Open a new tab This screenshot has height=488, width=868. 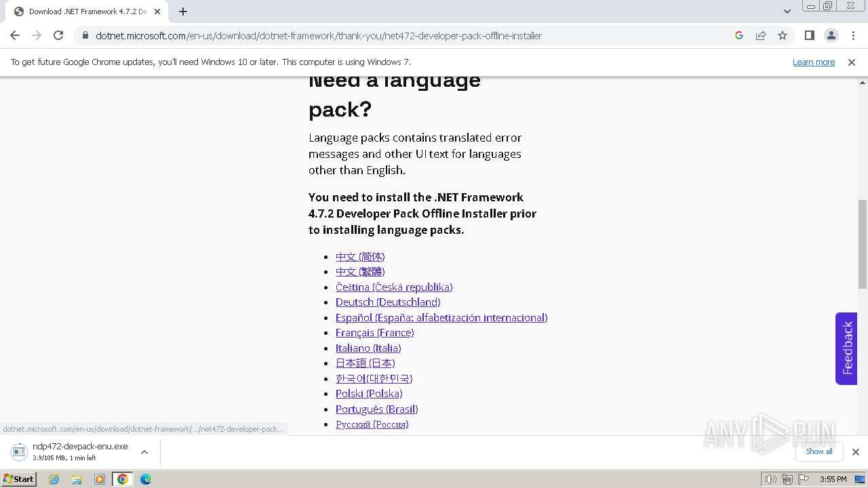coord(183,12)
